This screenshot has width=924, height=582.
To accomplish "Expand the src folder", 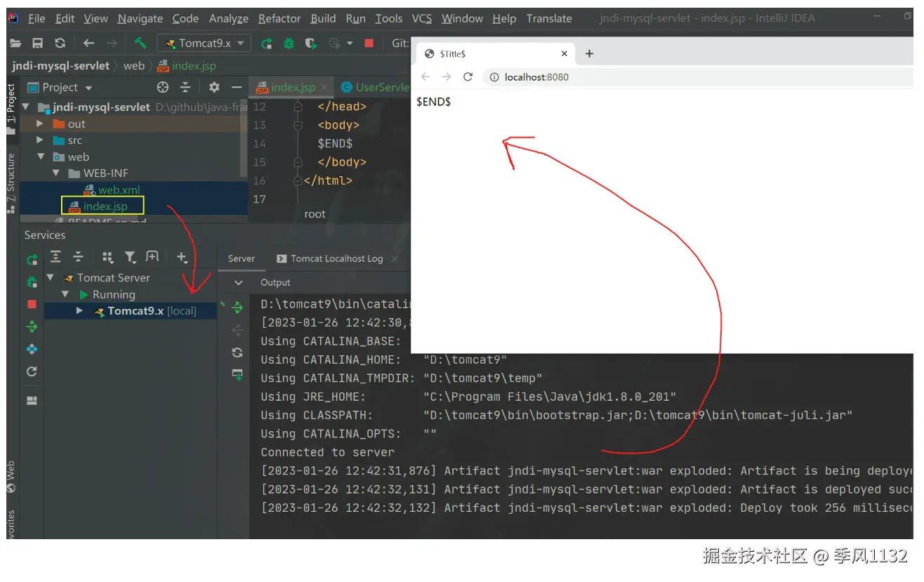I will 40,140.
